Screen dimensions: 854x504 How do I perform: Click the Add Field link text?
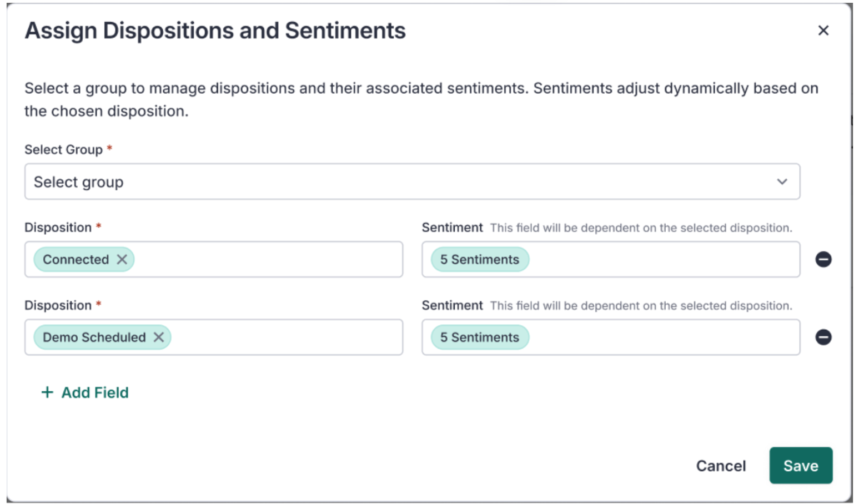coord(95,392)
